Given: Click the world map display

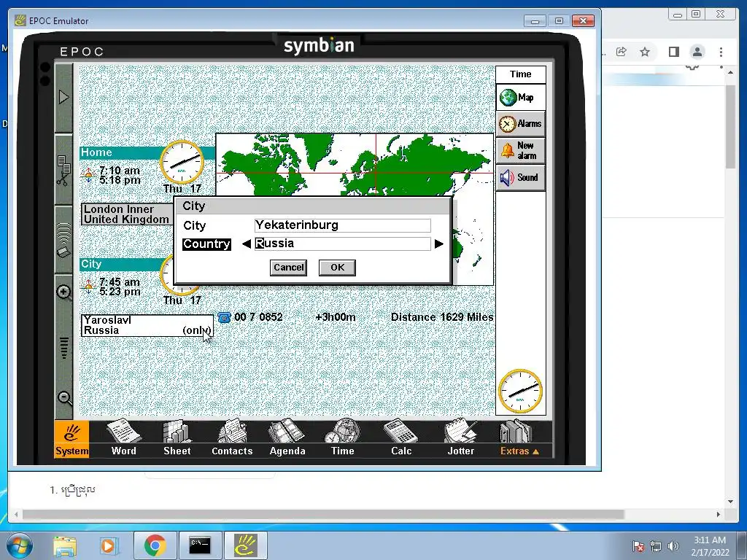Looking at the screenshot, I should 355,165.
